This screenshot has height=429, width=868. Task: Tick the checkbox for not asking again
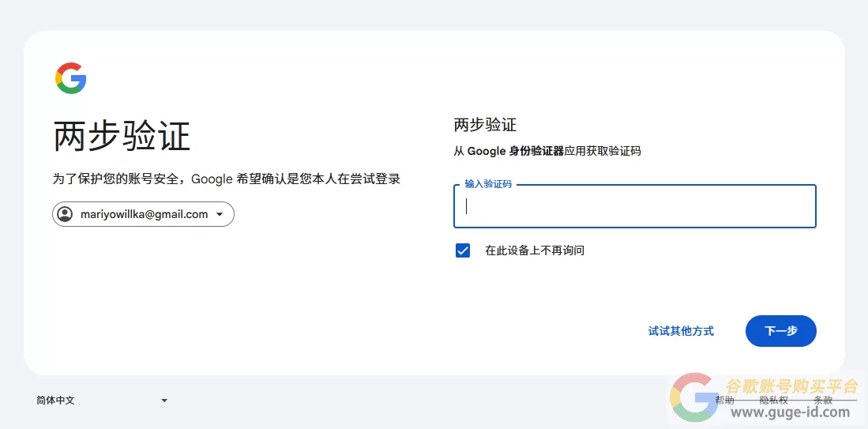pyautogui.click(x=463, y=250)
